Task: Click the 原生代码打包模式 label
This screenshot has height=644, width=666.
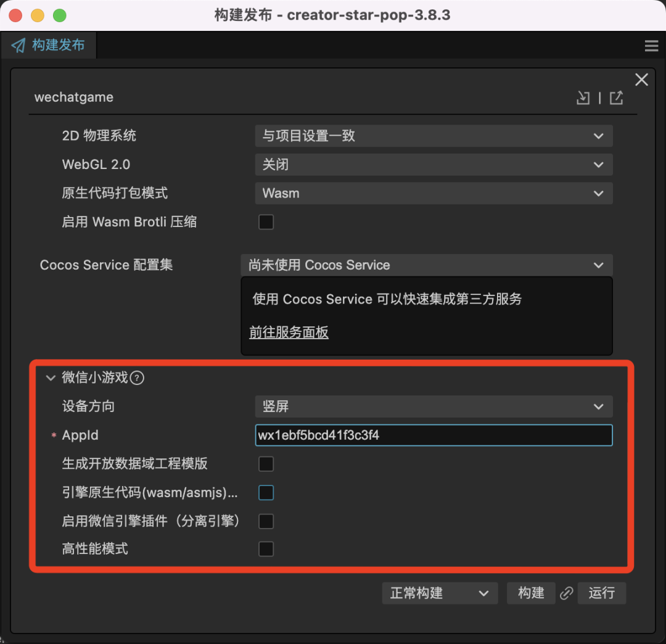Action: [115, 193]
